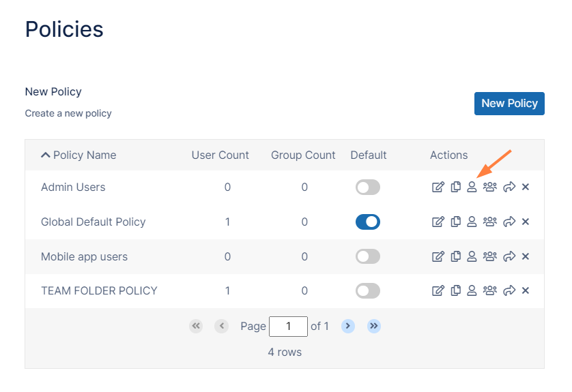Viewport: 572px width, 392px height.
Task: Sort by User Count column header
Action: click(220, 155)
